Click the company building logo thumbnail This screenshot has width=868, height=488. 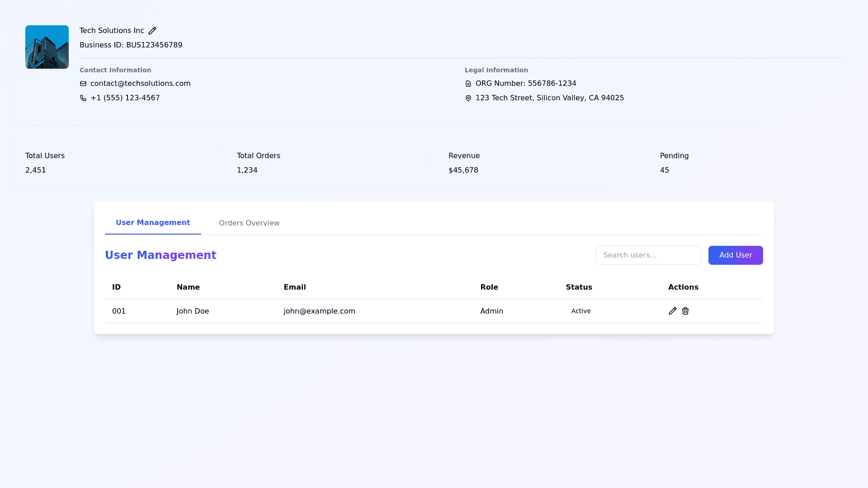[x=47, y=47]
